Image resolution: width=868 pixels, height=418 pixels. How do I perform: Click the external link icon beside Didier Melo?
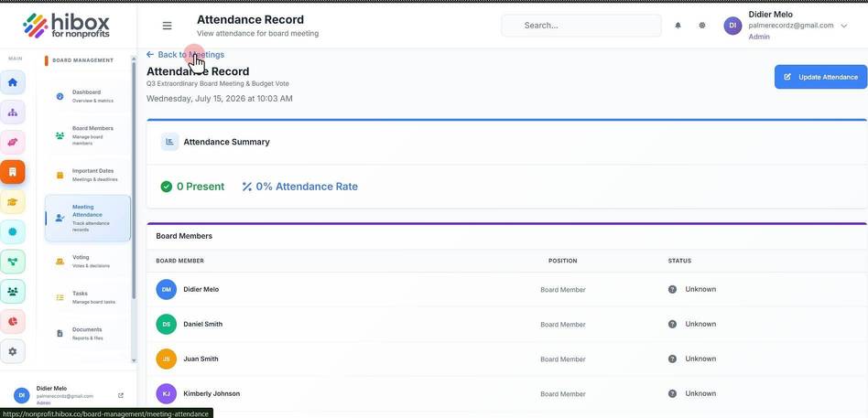pyautogui.click(x=121, y=395)
